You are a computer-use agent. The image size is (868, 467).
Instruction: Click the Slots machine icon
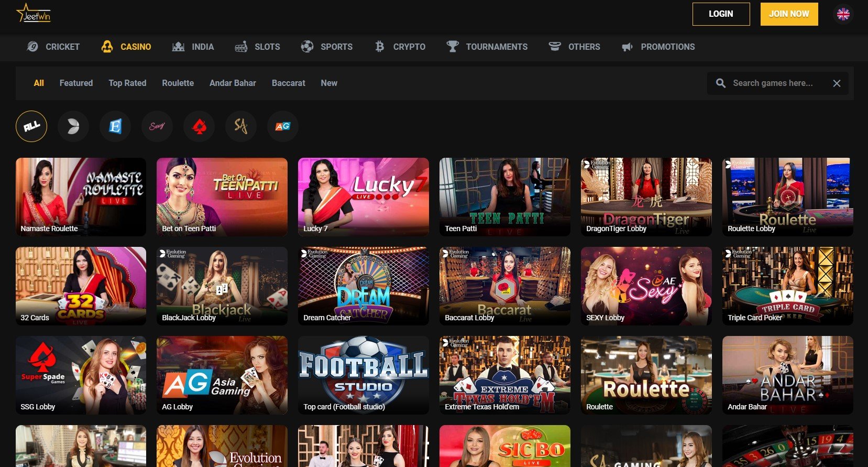[x=241, y=47]
